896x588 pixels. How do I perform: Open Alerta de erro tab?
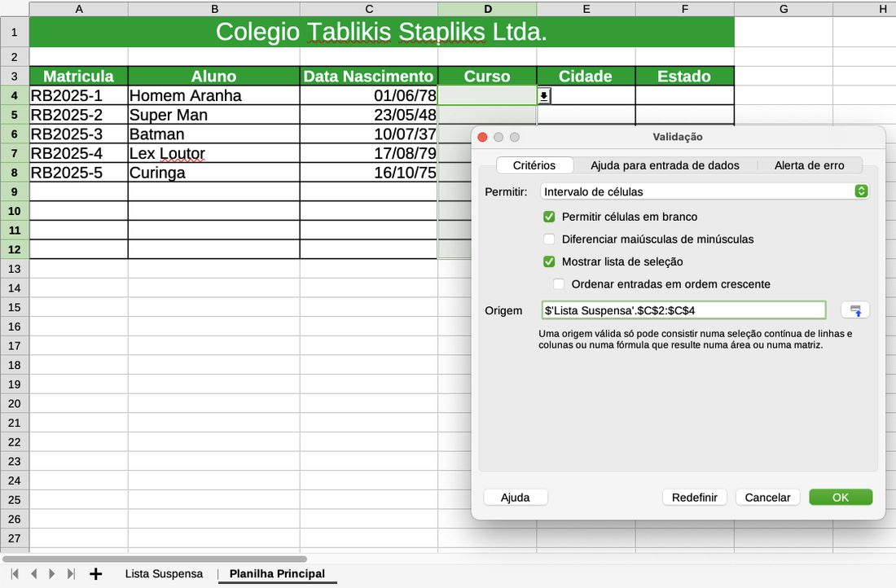[x=809, y=165]
